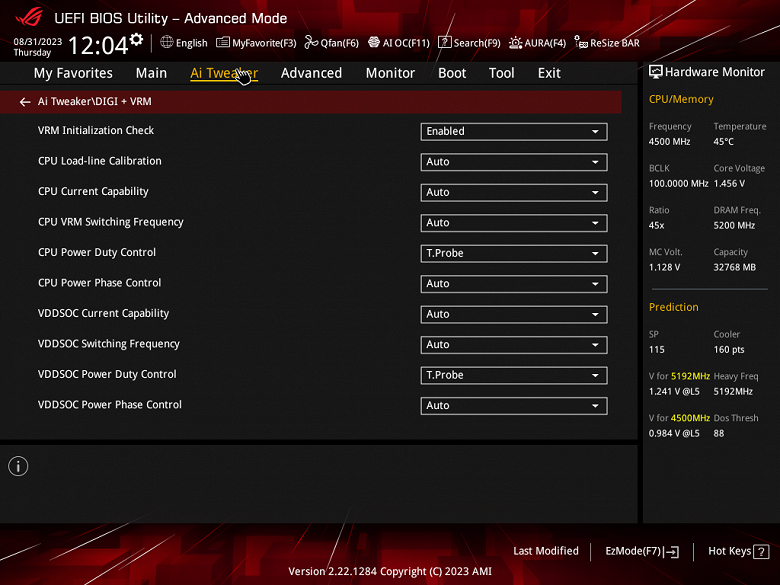This screenshot has height=585, width=780.
Task: Select VDDSOC Power Phase Control label
Action: (109, 404)
